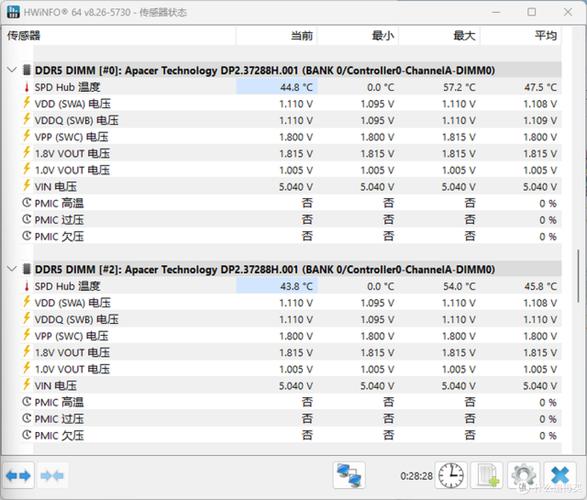Click DIMM #0 maximum temperature 57.2 °C
The width and height of the screenshot is (587, 500).
[x=459, y=88]
